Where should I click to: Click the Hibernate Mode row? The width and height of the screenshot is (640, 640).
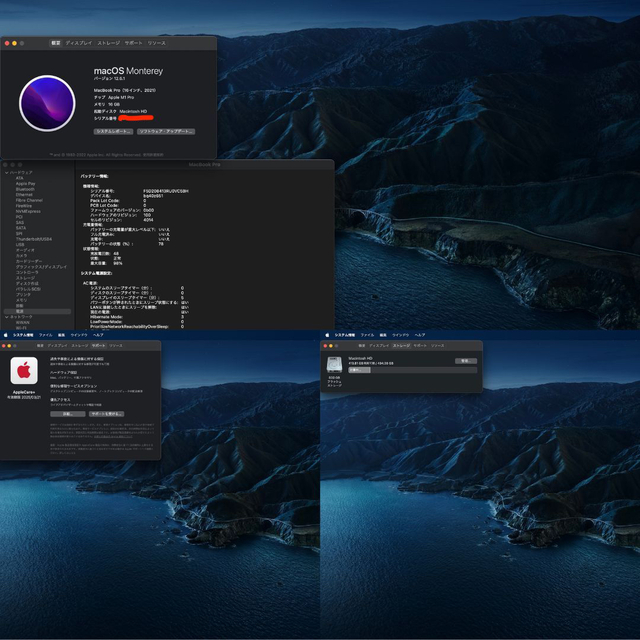tap(137, 317)
